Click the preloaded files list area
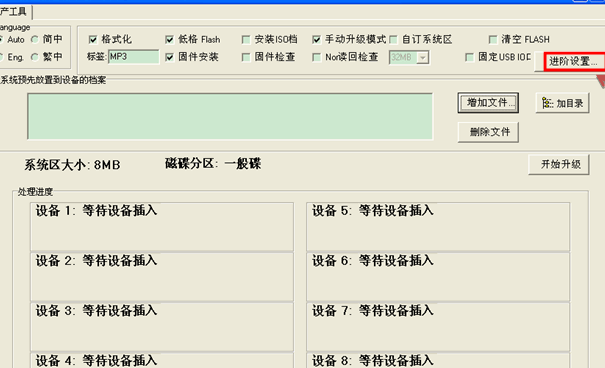 click(230, 116)
